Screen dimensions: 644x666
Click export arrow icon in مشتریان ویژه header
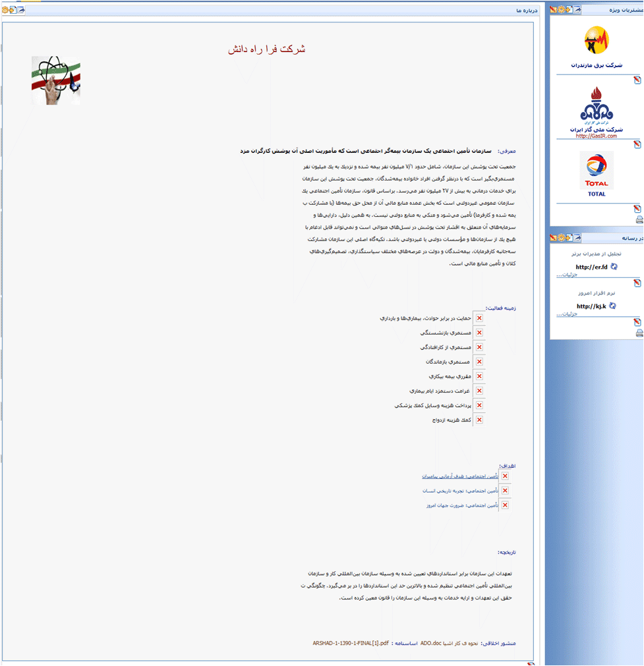pos(577,9)
